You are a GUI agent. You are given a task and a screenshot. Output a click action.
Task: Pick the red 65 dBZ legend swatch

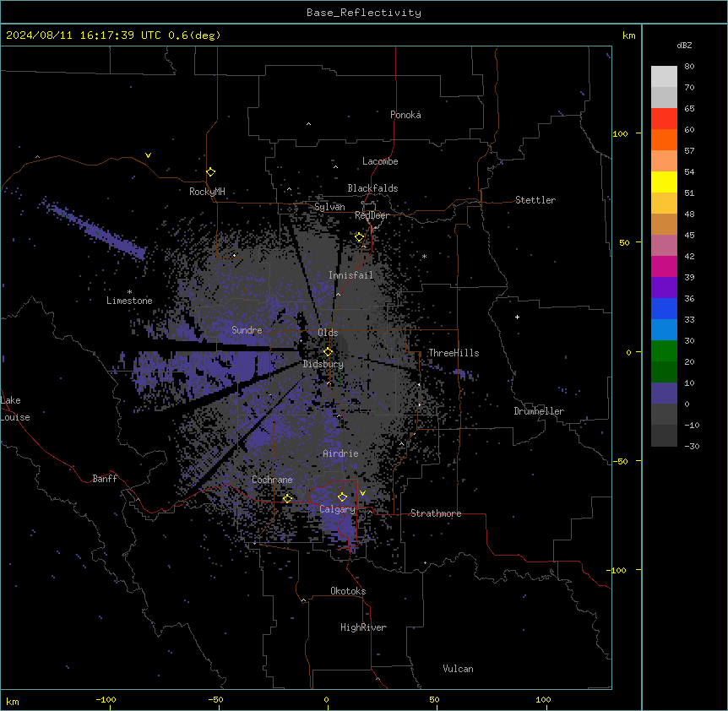coord(664,118)
